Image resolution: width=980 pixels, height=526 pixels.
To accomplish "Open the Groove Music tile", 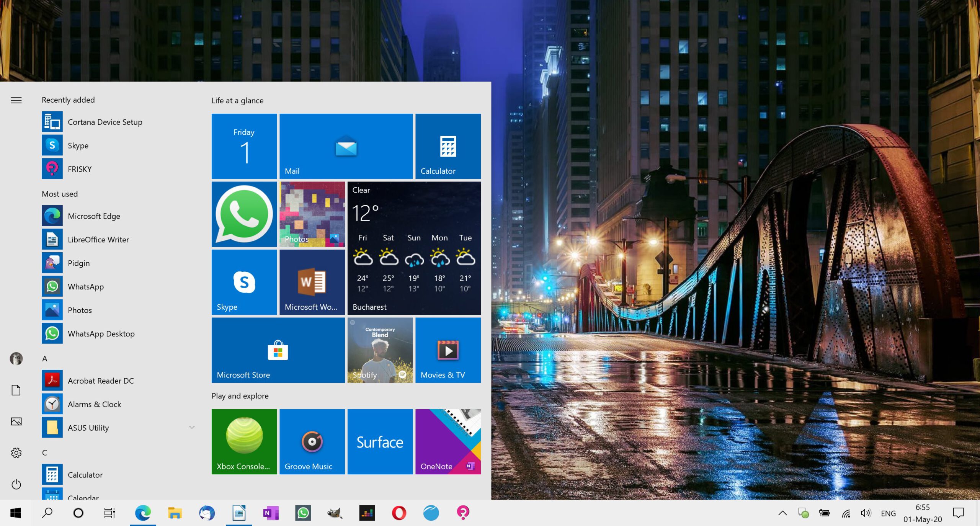I will click(312, 442).
